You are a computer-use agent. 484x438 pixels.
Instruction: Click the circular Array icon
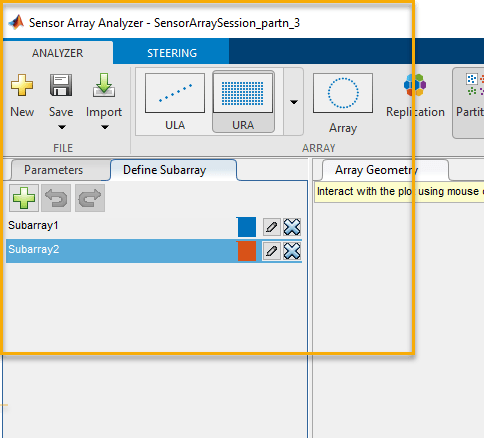[x=343, y=93]
